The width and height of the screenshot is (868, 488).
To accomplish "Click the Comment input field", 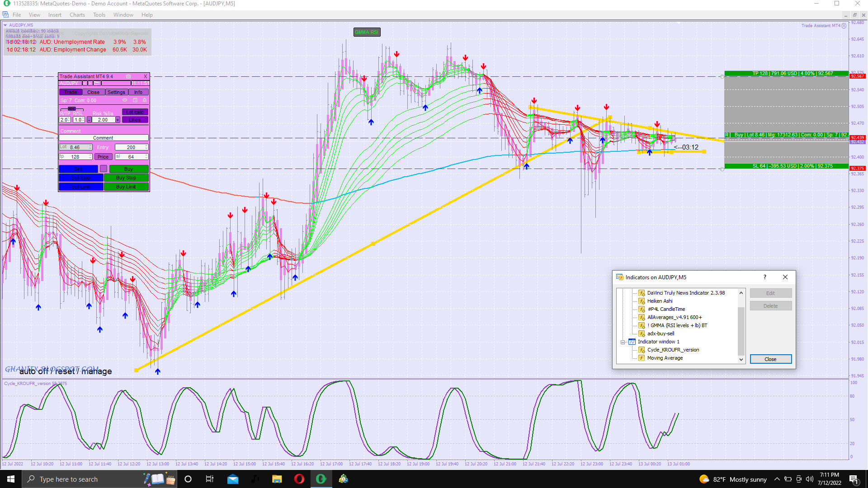I will 104,138.
